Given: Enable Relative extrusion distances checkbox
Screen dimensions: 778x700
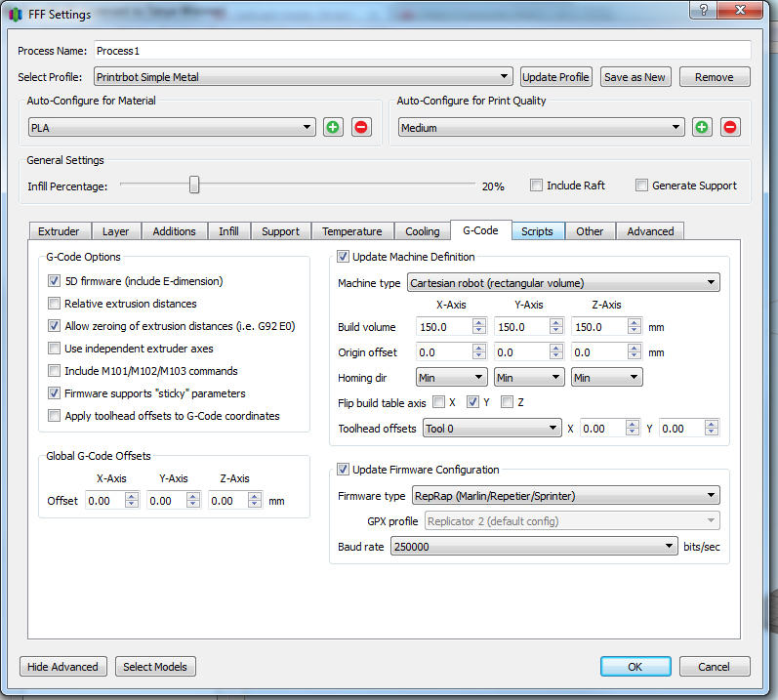Looking at the screenshot, I should pos(55,304).
